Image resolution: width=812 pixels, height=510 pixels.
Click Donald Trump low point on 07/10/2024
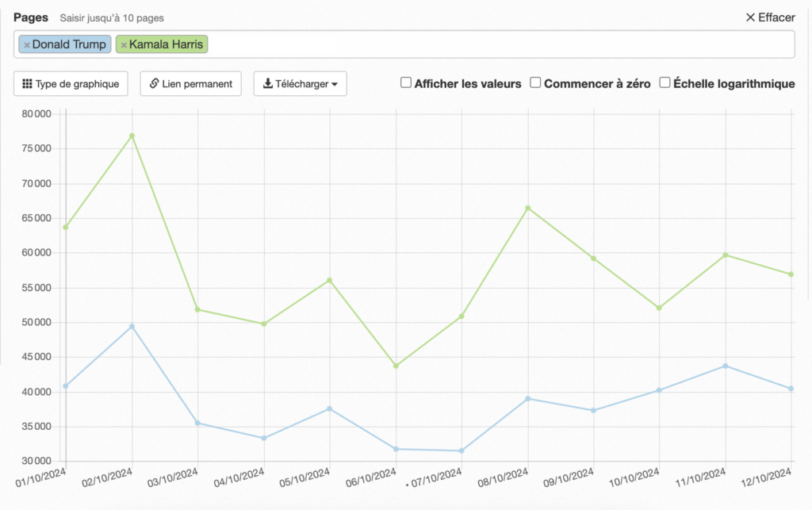[462, 451]
